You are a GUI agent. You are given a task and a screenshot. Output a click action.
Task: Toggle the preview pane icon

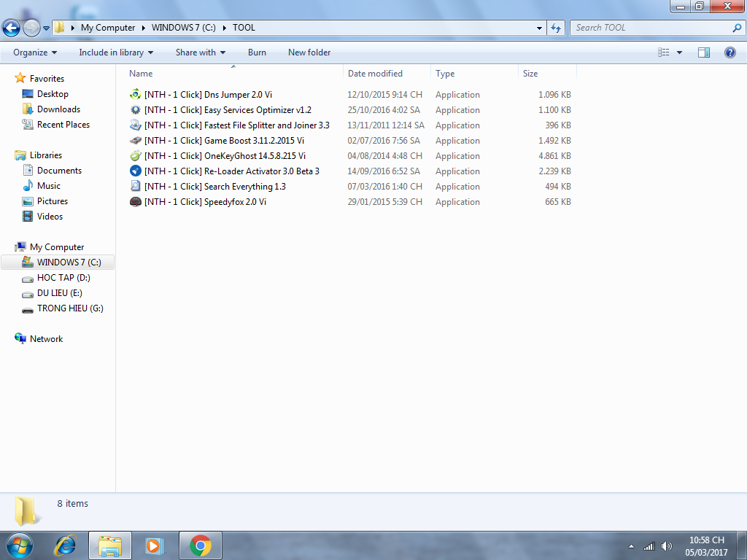coord(704,52)
